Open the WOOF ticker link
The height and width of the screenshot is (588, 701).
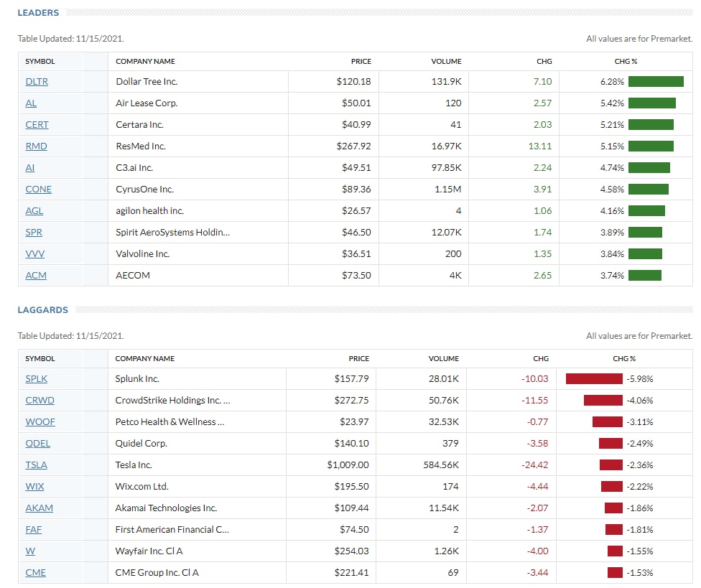(x=40, y=421)
